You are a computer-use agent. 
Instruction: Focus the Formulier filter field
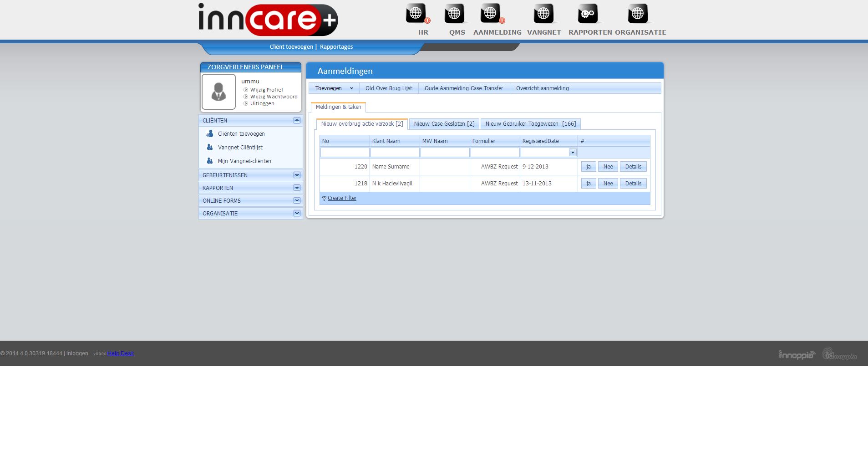pyautogui.click(x=495, y=153)
